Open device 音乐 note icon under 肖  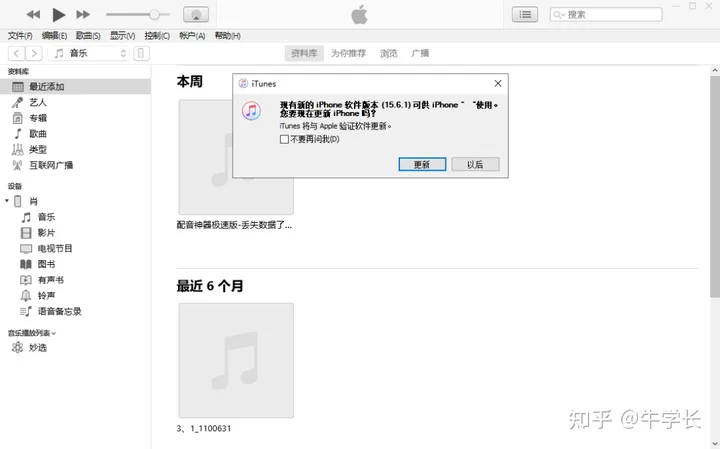pyautogui.click(x=26, y=217)
